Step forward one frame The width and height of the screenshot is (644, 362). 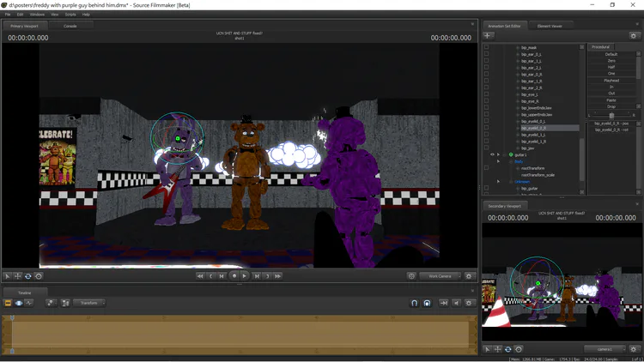257,276
